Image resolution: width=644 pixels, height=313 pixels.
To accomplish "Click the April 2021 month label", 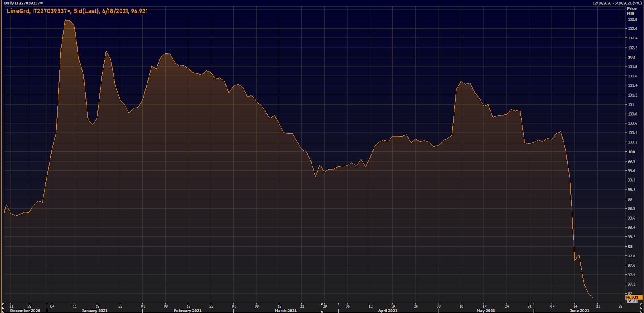I will pyautogui.click(x=388, y=311).
